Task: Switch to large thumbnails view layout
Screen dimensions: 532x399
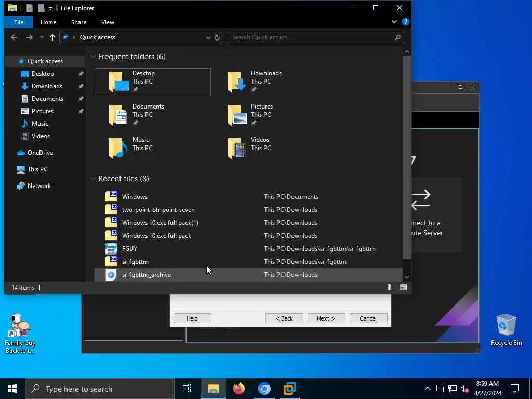Action: [x=403, y=287]
